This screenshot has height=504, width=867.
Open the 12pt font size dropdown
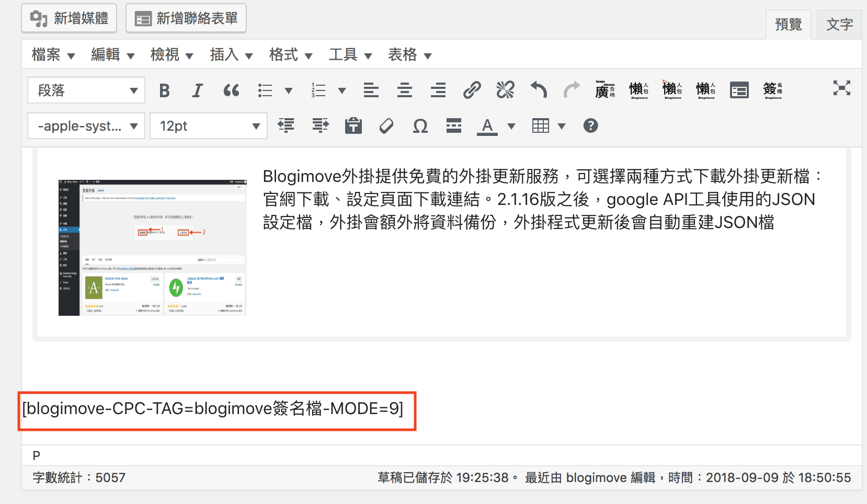(x=209, y=125)
